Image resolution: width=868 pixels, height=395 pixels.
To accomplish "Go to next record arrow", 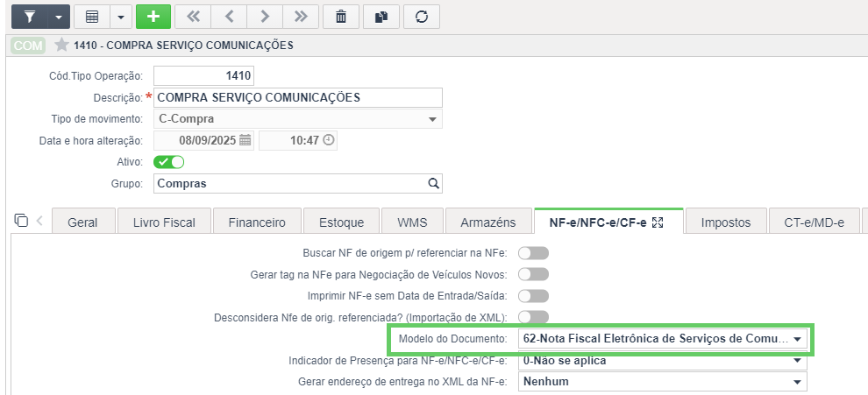I will tap(265, 17).
